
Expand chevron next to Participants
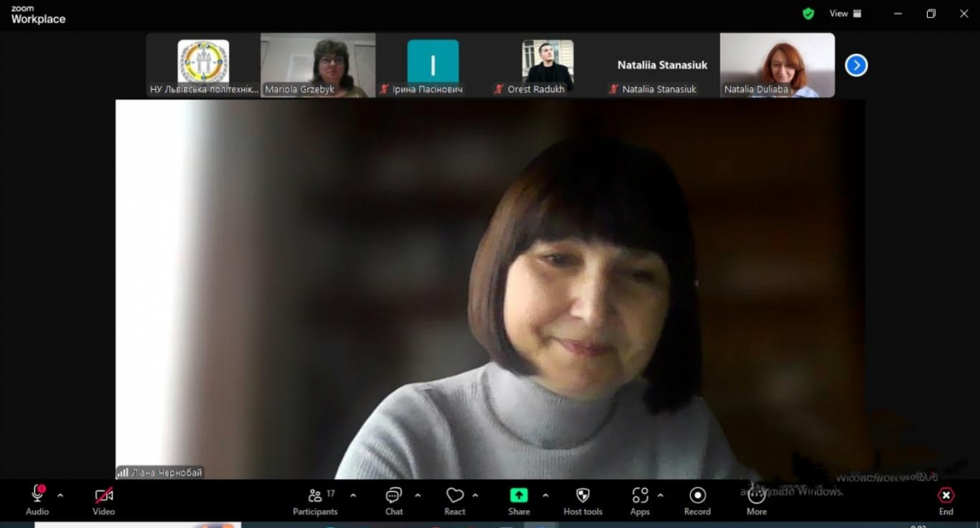[x=353, y=495]
